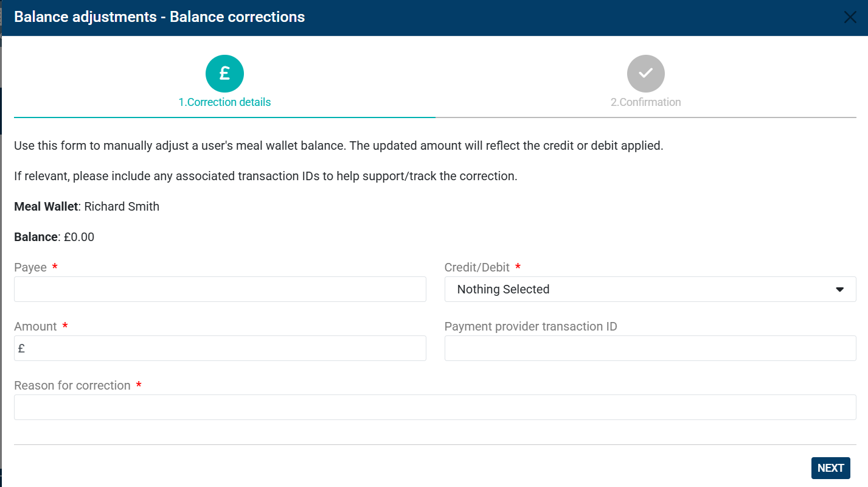Click the £ currency prefix in Amount
The image size is (868, 487).
point(21,349)
